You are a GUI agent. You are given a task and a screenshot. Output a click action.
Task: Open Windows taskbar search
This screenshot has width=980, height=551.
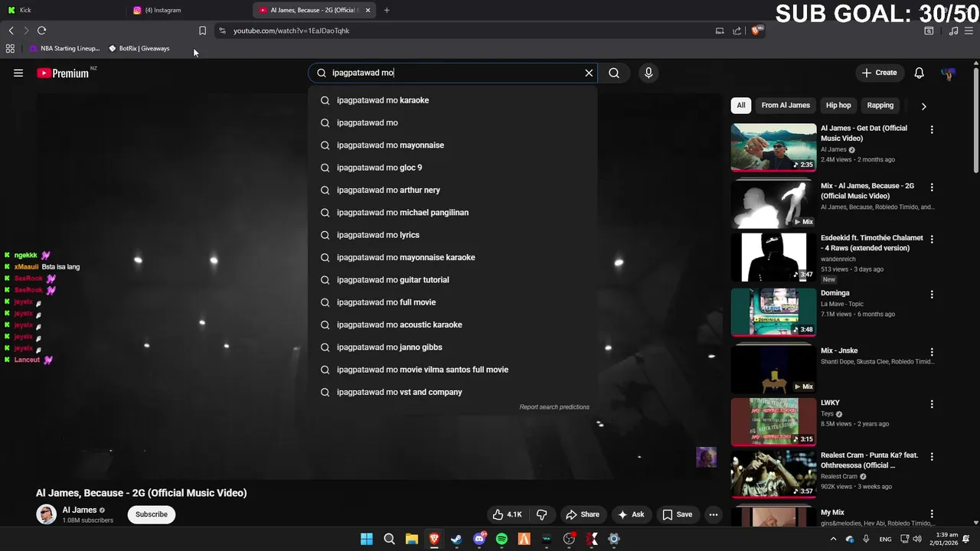pyautogui.click(x=389, y=539)
